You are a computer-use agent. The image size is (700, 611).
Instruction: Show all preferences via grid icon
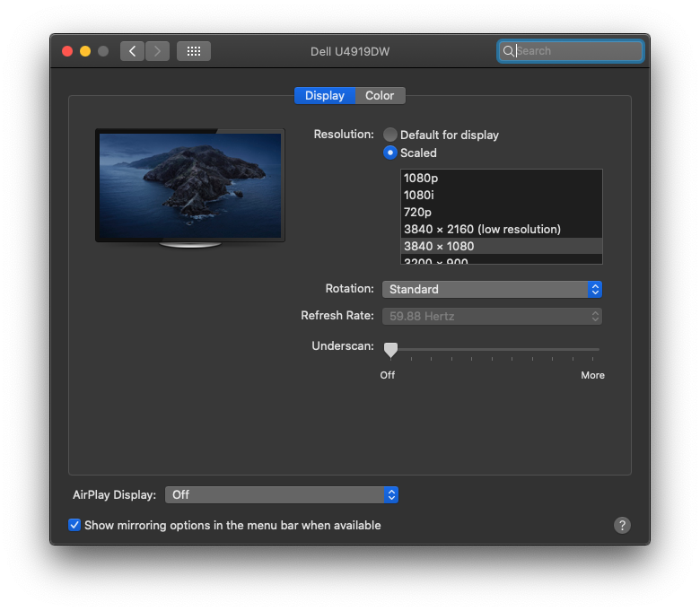pyautogui.click(x=194, y=51)
